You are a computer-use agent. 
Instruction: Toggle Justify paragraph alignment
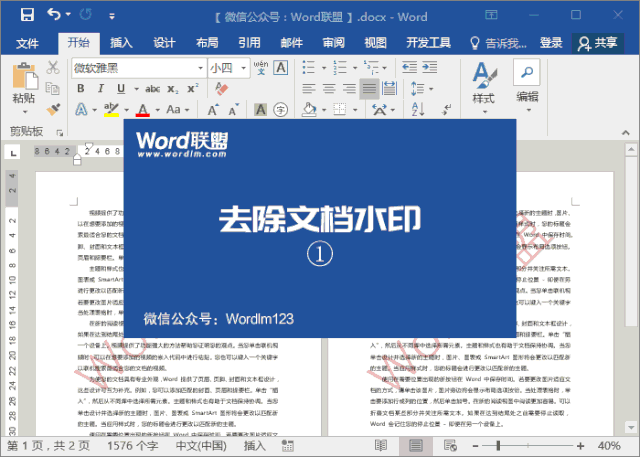coord(369,89)
